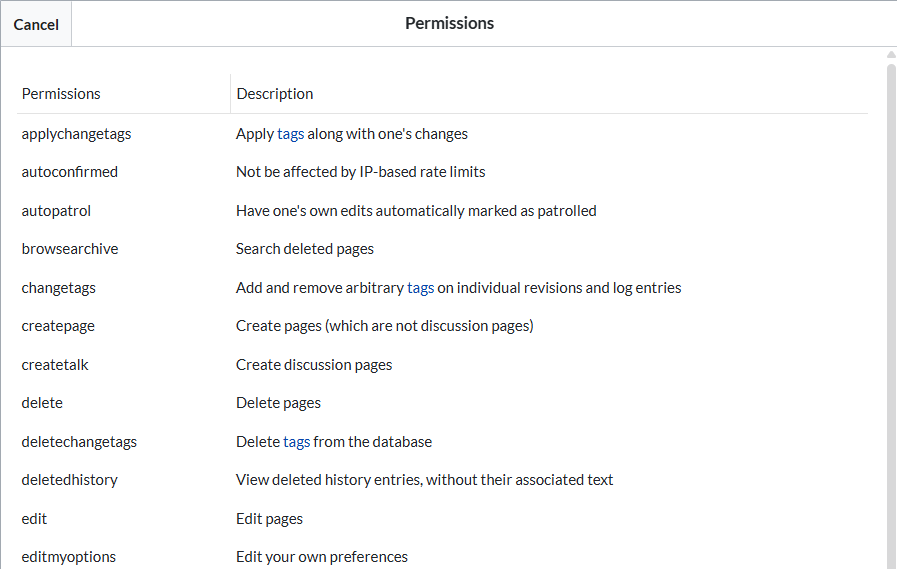
Task: Click the autopatrol permission name
Action: (x=56, y=210)
